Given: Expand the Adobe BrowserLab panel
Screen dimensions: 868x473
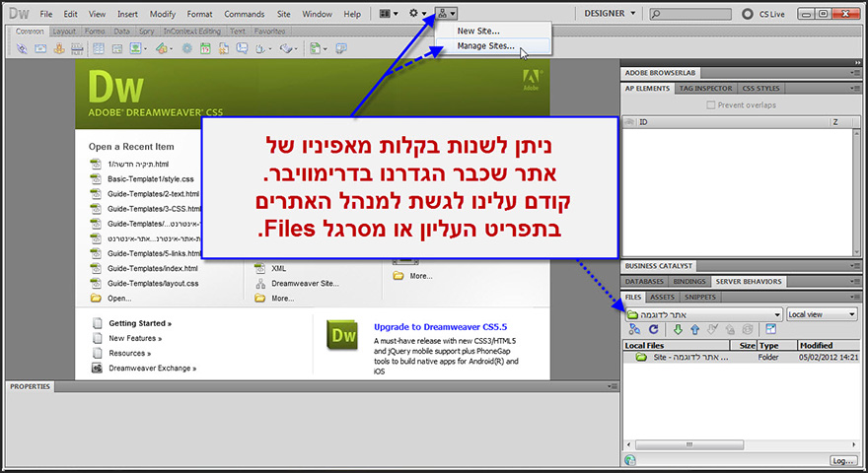Looking at the screenshot, I should tap(661, 73).
